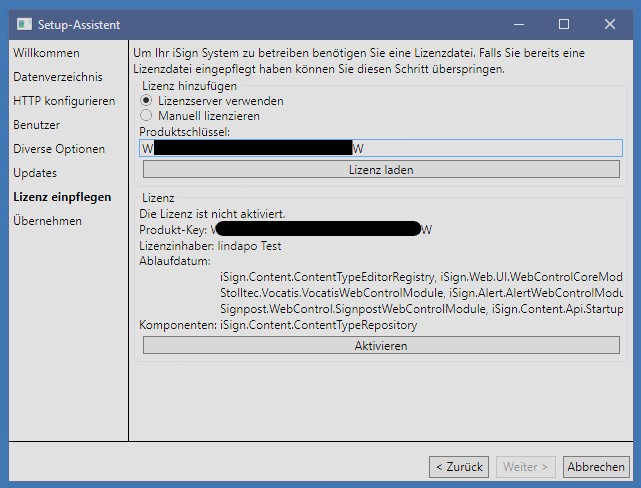Open the 'Diverse Optionen' step
Screen dimensions: 641x488
(x=59, y=149)
